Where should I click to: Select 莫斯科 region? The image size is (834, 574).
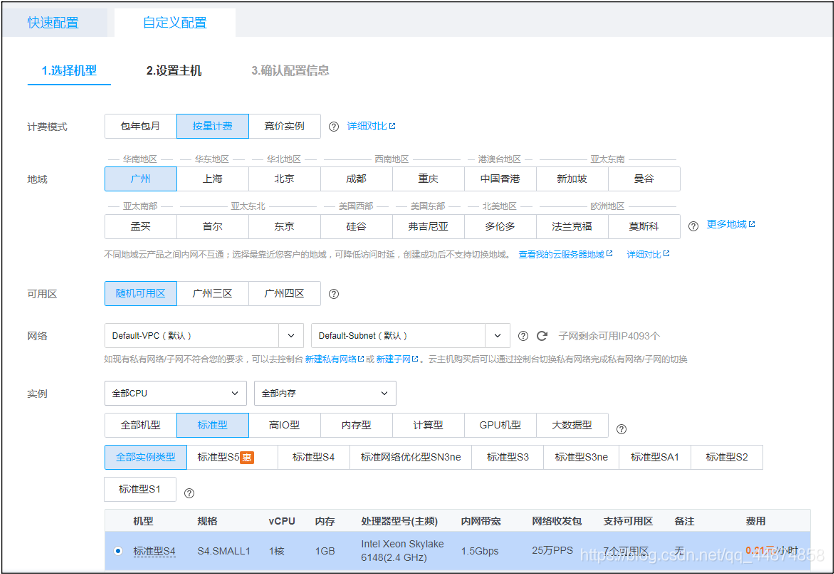point(644,227)
